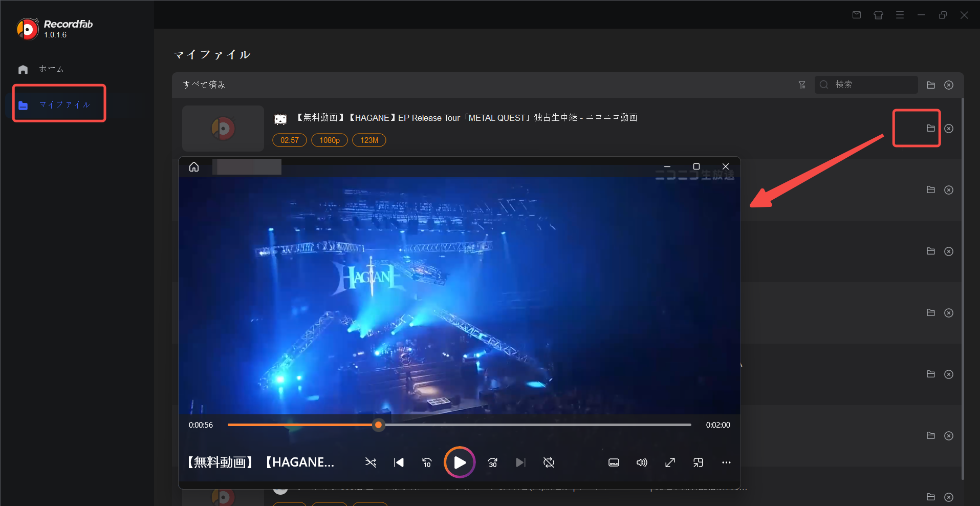Go to next track in media player

coord(520,463)
